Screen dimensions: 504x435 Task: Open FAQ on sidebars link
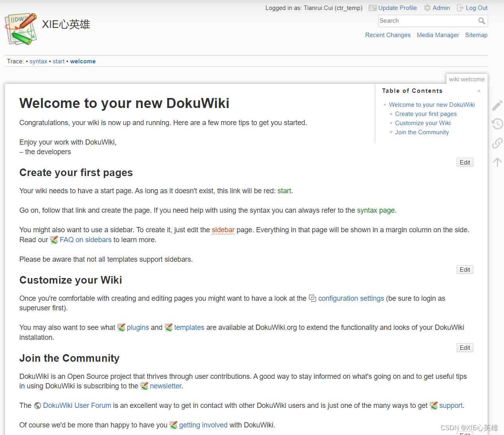coord(86,240)
